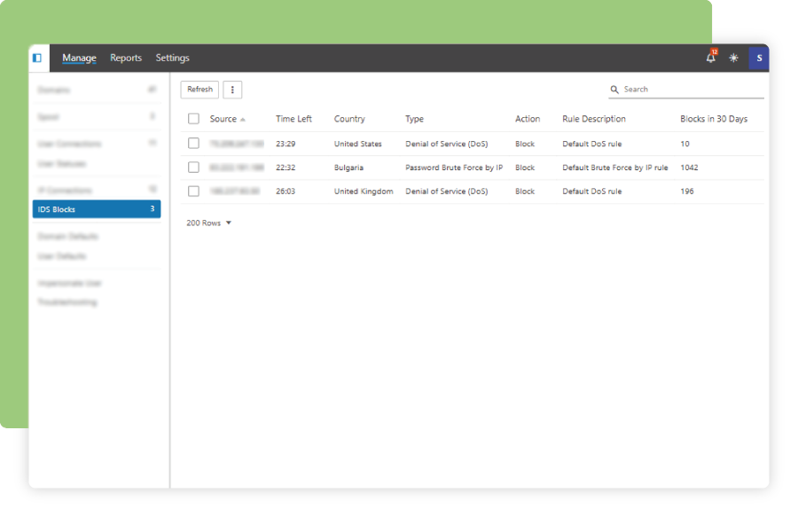Viewport: 798px width, 532px height.
Task: Check the United States row checkbox
Action: pos(193,144)
